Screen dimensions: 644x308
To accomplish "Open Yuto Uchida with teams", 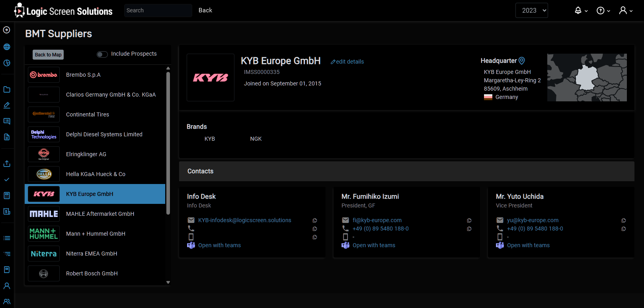I will 528,245.
